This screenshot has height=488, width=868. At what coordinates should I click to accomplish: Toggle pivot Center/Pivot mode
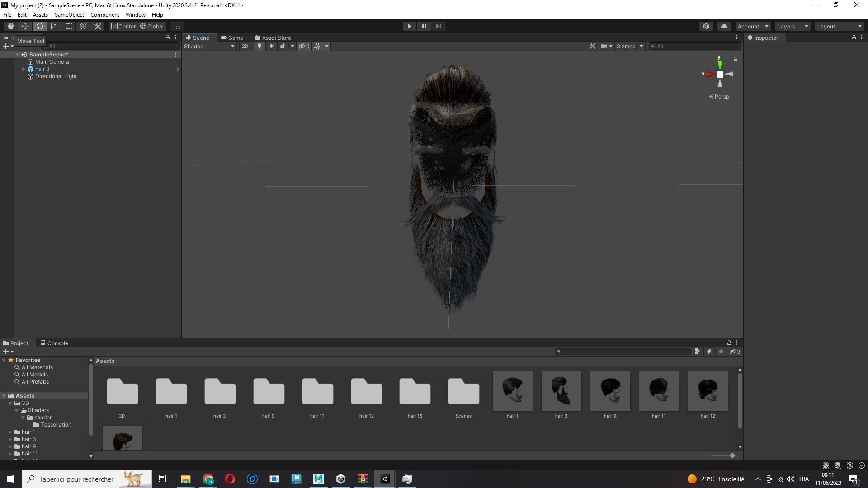pos(123,26)
